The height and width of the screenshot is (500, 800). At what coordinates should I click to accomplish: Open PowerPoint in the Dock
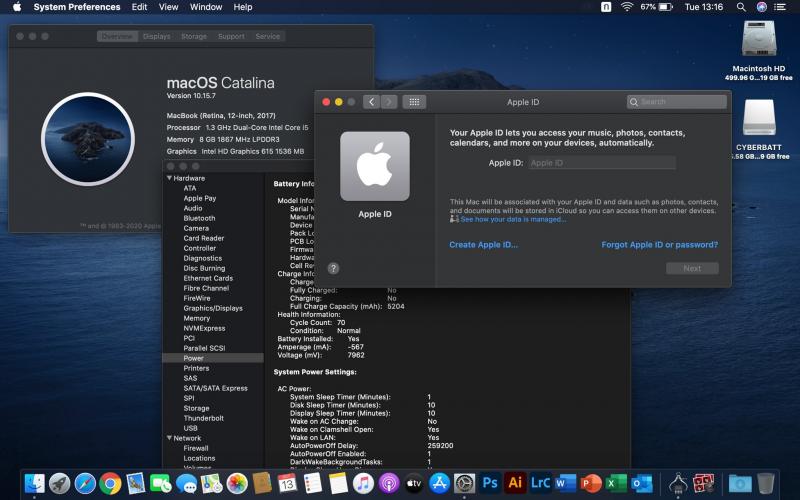click(591, 483)
